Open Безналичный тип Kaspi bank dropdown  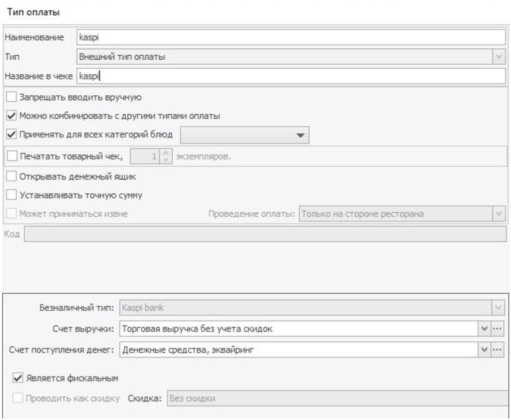pos(312,307)
